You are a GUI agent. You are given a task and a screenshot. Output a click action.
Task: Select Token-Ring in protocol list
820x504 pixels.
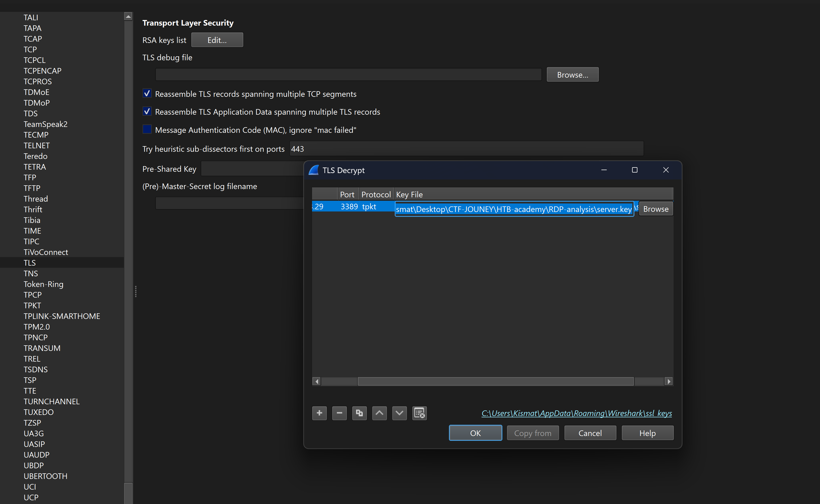point(43,284)
